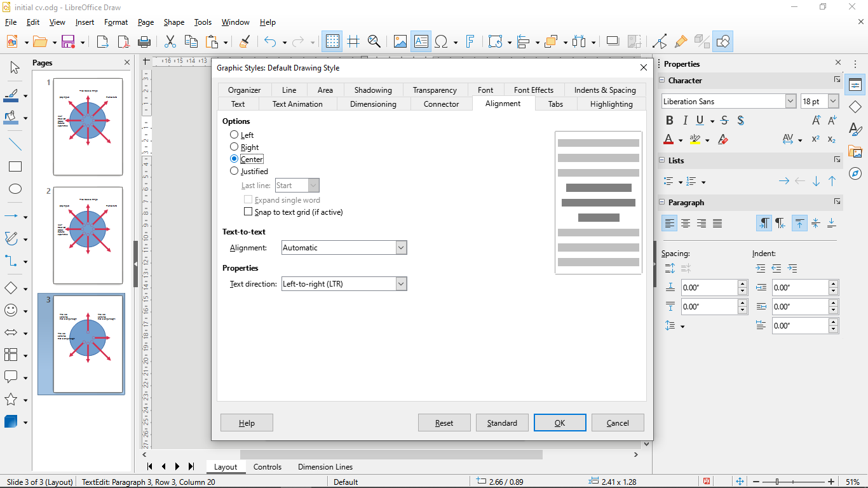Select the Justified radio option
The height and width of the screenshot is (488, 868).
pos(234,171)
